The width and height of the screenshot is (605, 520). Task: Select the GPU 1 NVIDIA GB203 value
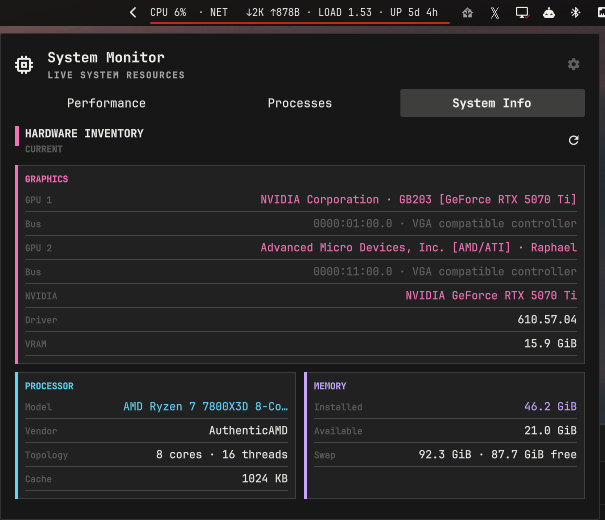(418, 199)
